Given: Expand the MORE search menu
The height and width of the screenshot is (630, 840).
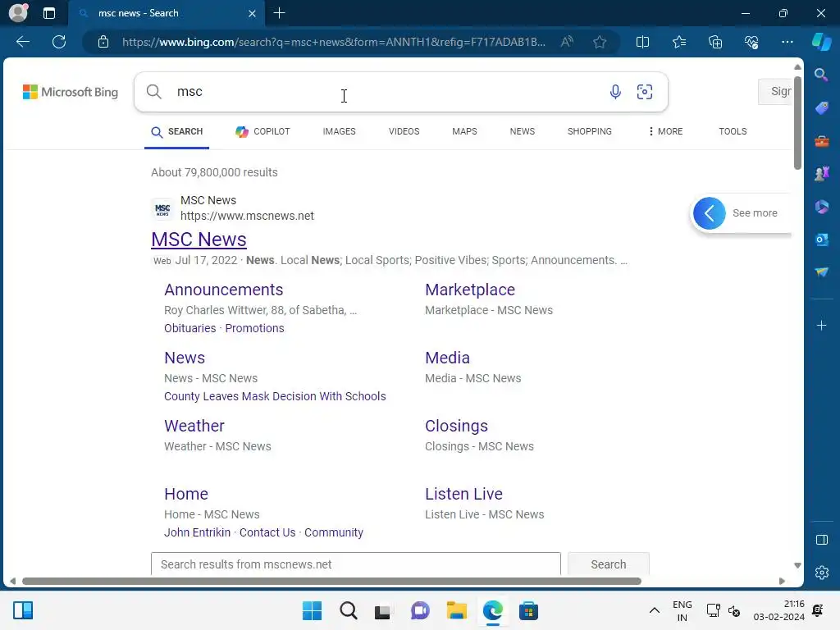Looking at the screenshot, I should click(x=665, y=131).
